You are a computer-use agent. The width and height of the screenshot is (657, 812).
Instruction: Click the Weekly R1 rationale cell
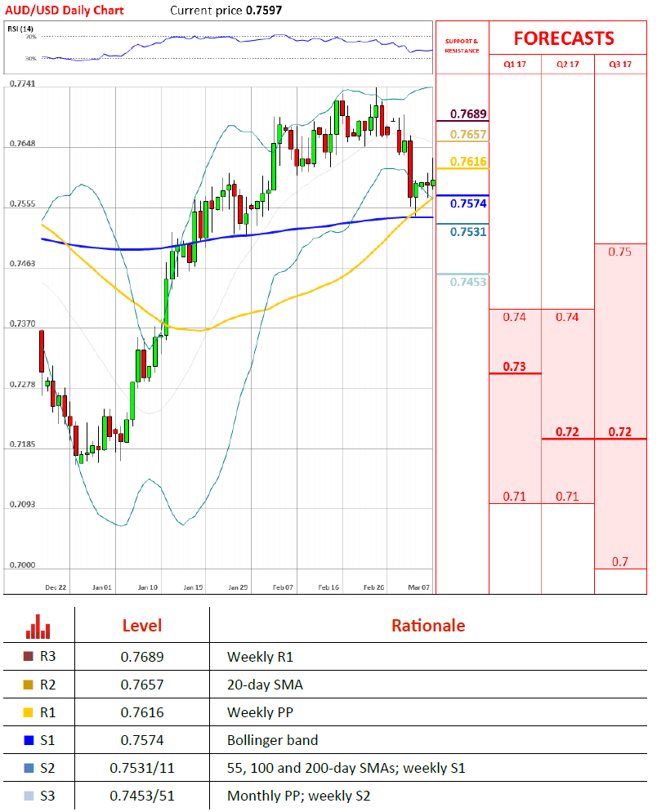coord(260,657)
